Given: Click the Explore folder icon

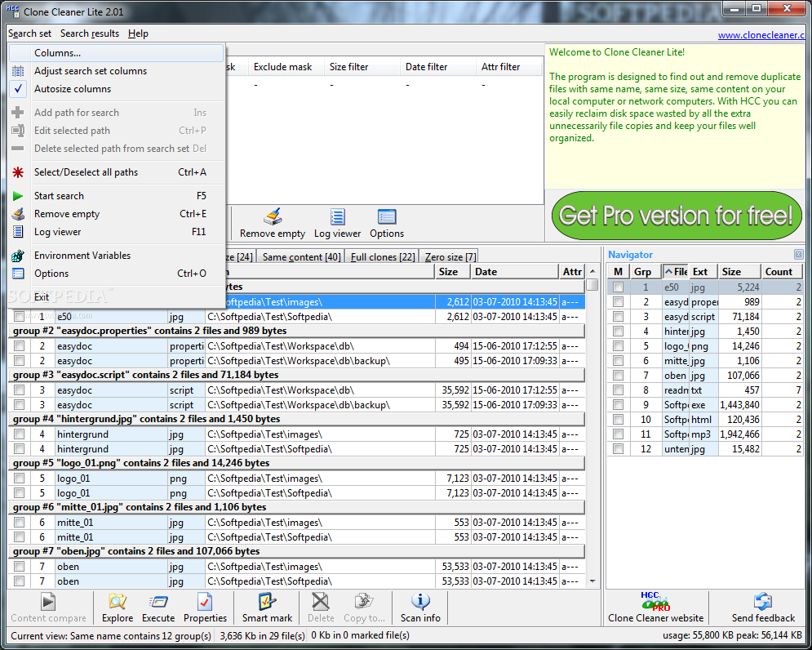Looking at the screenshot, I should 118,601.
